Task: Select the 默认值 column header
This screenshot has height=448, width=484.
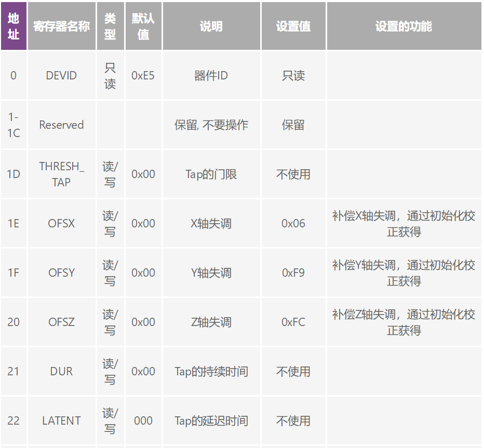Action: pyautogui.click(x=143, y=26)
